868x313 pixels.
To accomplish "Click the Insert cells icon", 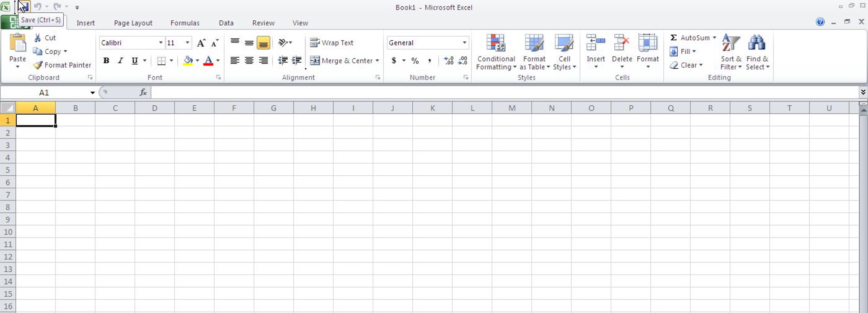I will click(x=595, y=43).
